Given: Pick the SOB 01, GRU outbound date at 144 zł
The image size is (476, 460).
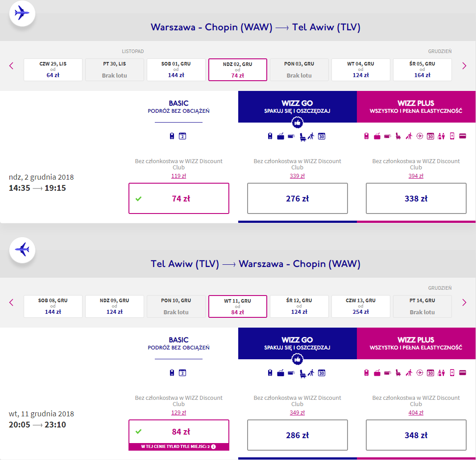Looking at the screenshot, I should 176,70.
